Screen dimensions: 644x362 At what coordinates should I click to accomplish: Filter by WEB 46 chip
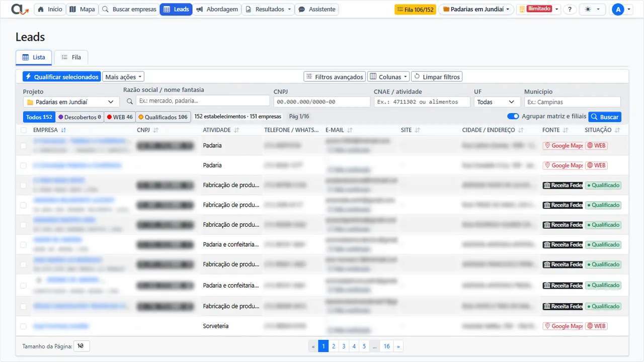point(120,117)
